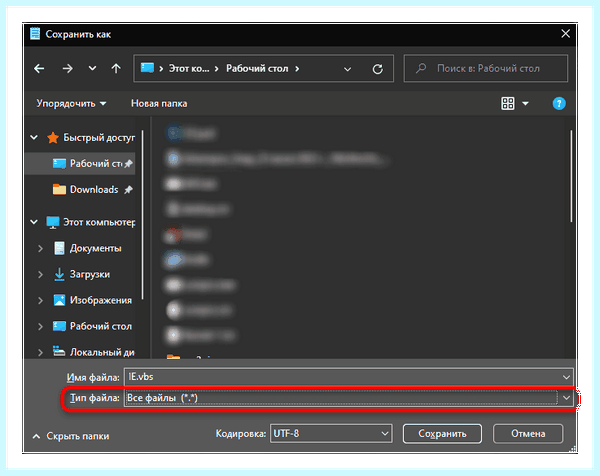600x476 pixels.
Task: Open 'Тип файла' combo box showing 'Все файлы'
Action: [348, 398]
